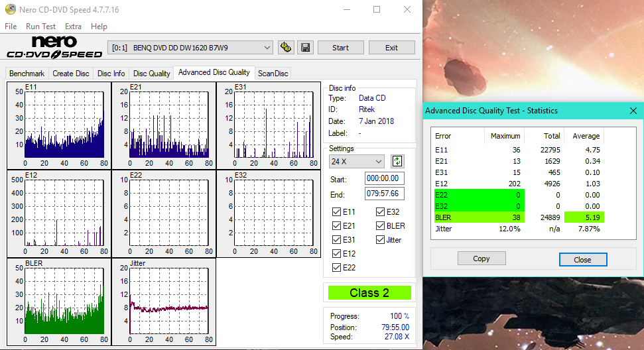Viewport: 644px width, 350px height.
Task: Toggle the E22 checkbox
Action: coord(336,268)
